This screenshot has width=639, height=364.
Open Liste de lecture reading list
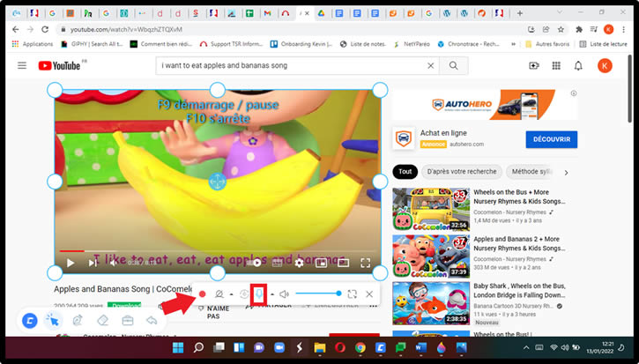(603, 44)
